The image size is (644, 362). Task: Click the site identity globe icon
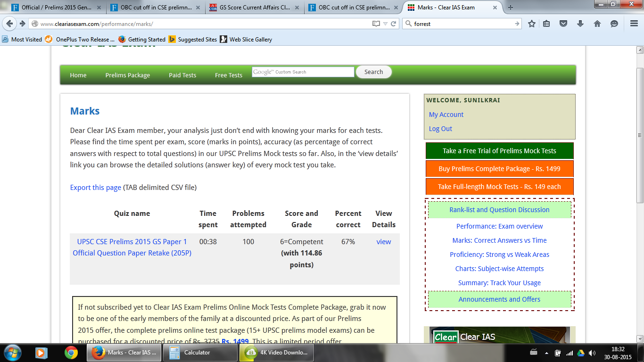(x=35, y=24)
